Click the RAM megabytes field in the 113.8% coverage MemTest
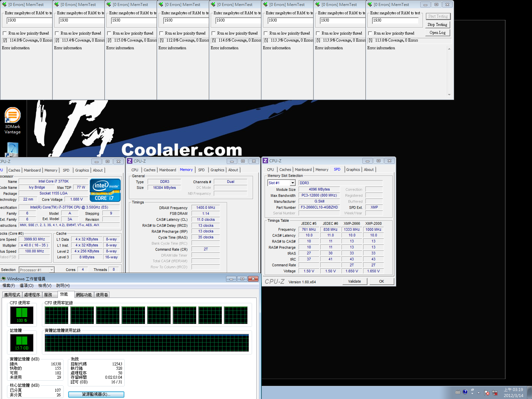Screen dimensions: 532x399 click(x=395, y=20)
